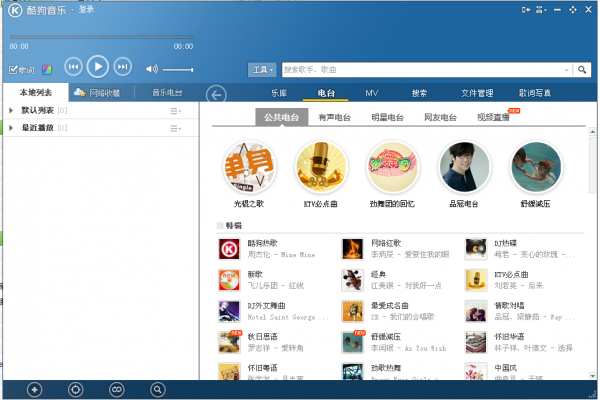This screenshot has width=600, height=400.
Task: Open menu icon for 默认列表 row
Action: [x=176, y=111]
